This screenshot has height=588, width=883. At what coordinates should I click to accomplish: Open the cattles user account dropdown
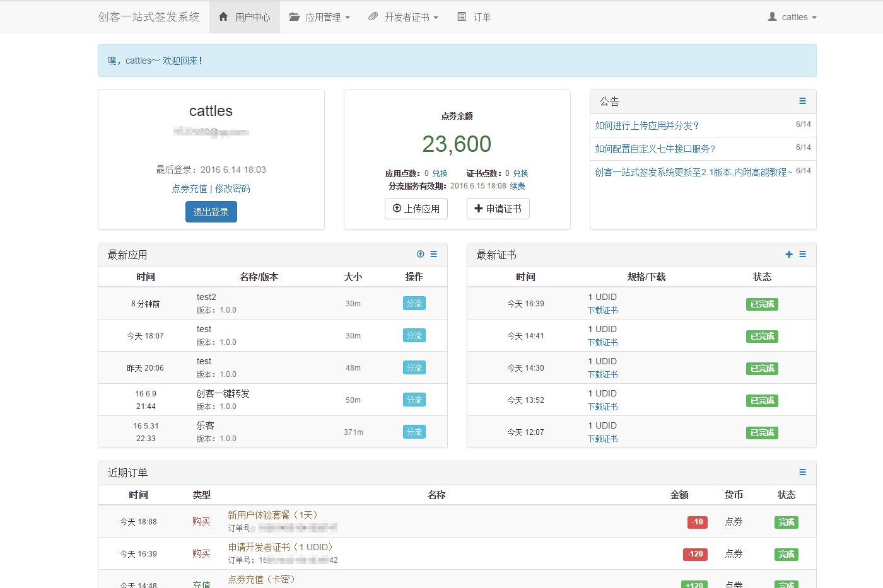point(792,17)
